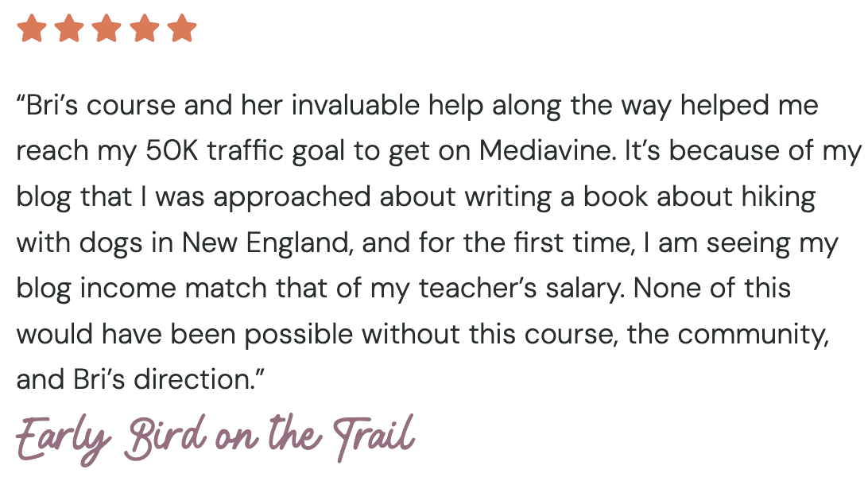Open the Early Bird on the Trail signature
868x485 pixels.
215,439
